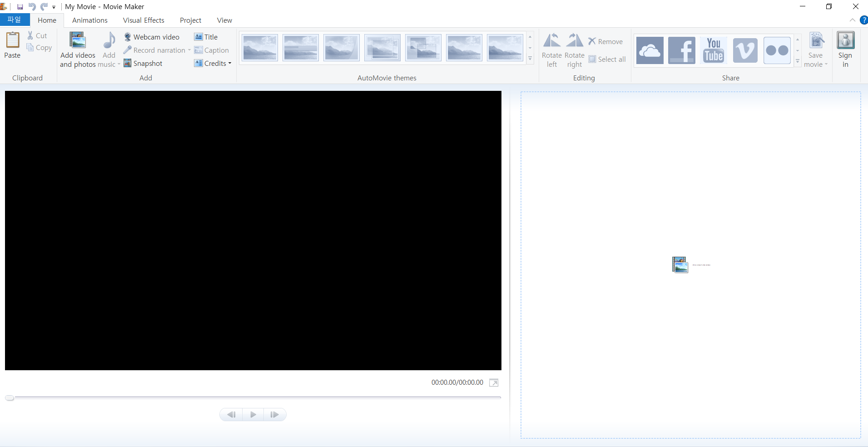Select the clip thumbnail in the storyboard
The image size is (868, 447).
pos(680,264)
